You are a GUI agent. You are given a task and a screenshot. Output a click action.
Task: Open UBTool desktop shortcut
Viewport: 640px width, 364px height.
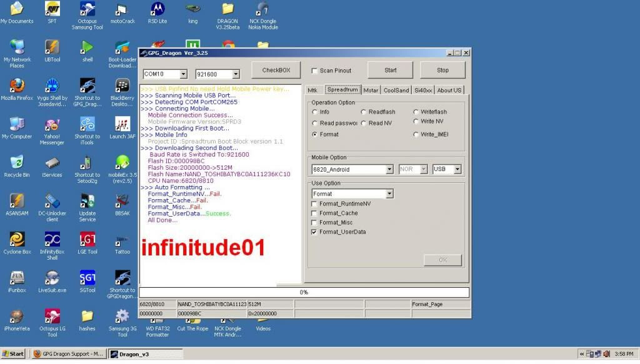pos(52,51)
